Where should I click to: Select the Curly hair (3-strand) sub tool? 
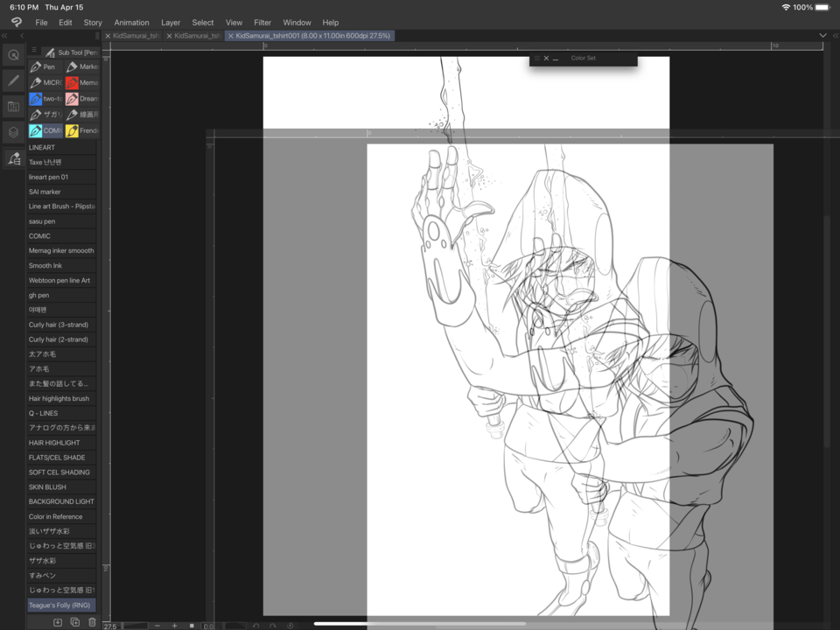pyautogui.click(x=61, y=325)
